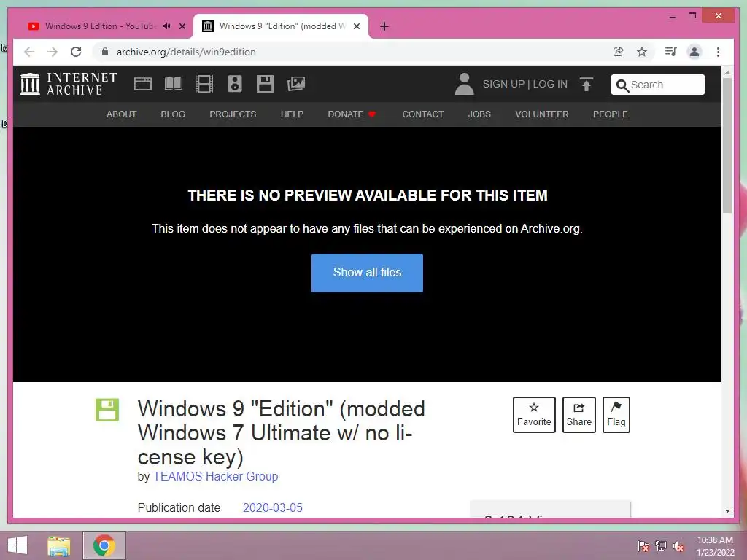Click the site lock icon
This screenshot has width=747, height=560.
tap(105, 52)
